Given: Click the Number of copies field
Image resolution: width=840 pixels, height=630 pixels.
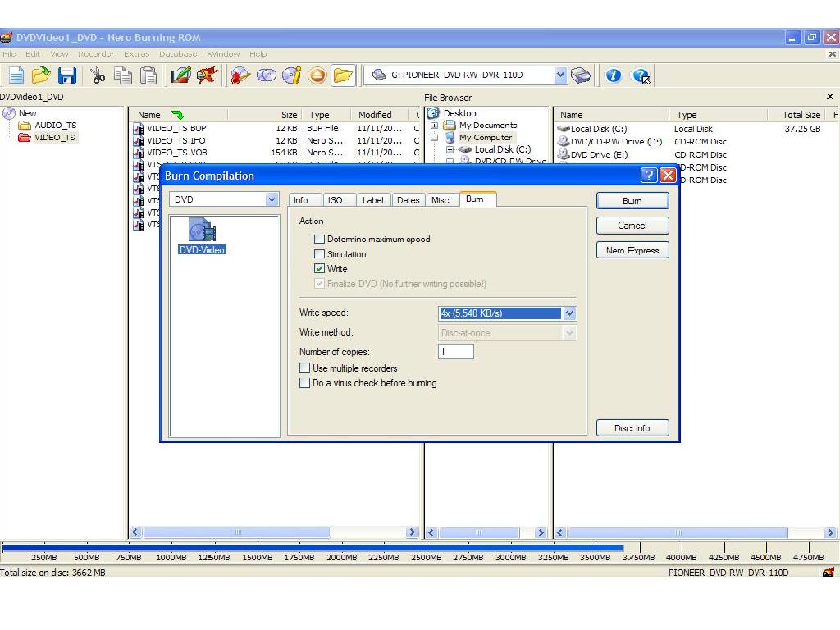Looking at the screenshot, I should [x=456, y=352].
